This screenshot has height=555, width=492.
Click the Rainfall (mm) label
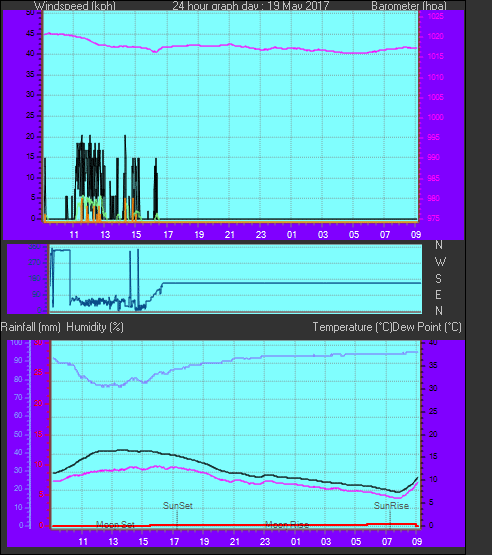(30, 327)
